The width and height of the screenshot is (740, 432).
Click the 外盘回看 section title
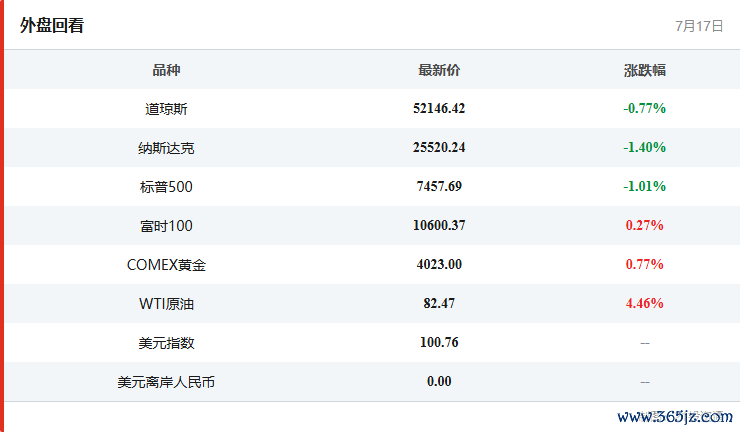[52, 25]
